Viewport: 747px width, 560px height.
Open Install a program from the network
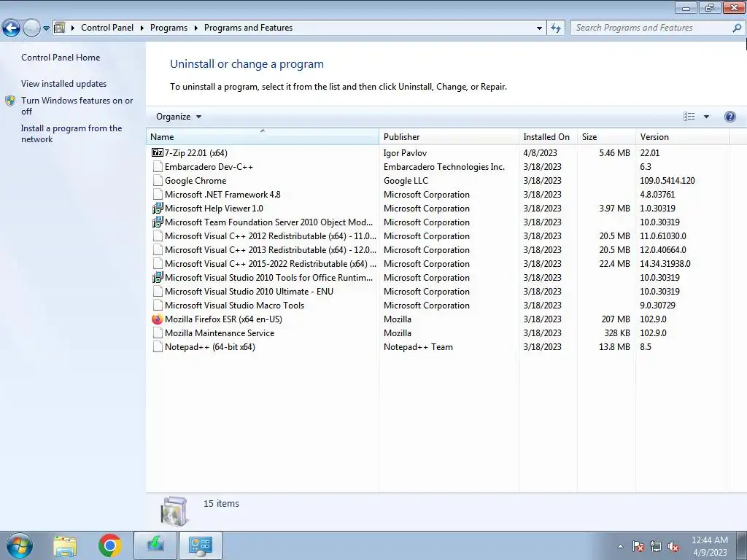click(x=71, y=134)
